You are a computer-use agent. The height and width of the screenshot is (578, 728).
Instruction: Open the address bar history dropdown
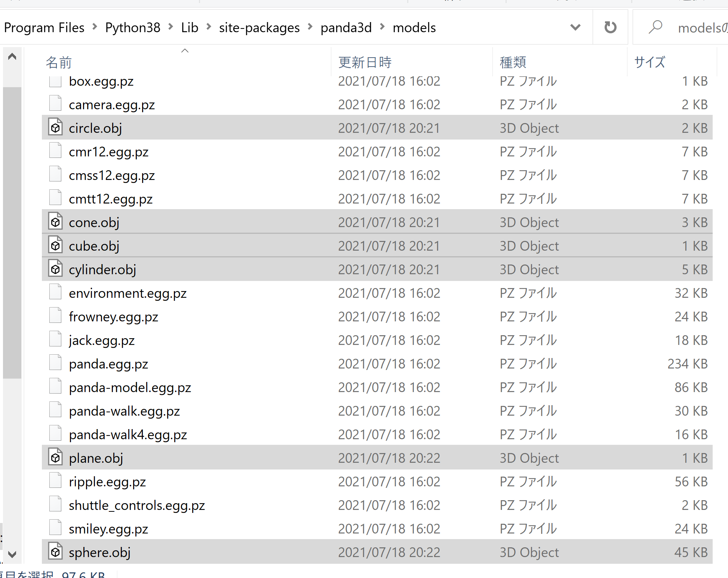[575, 27]
